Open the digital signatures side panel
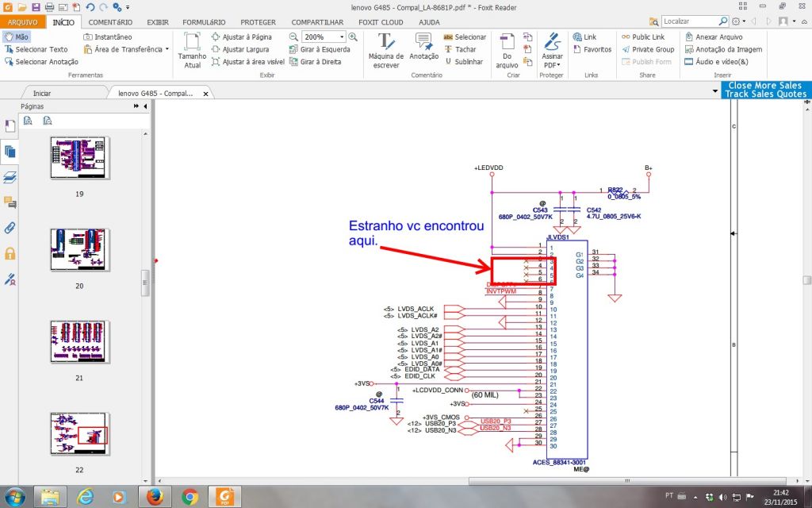 coord(10,279)
